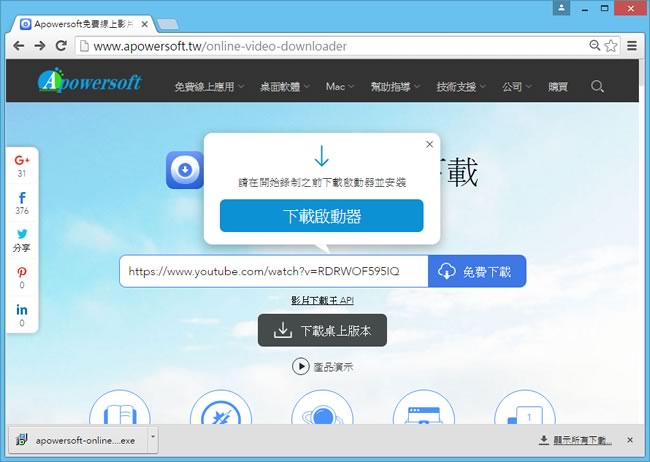Open site search magnifier in navbar
650x462 pixels.
coord(597,87)
